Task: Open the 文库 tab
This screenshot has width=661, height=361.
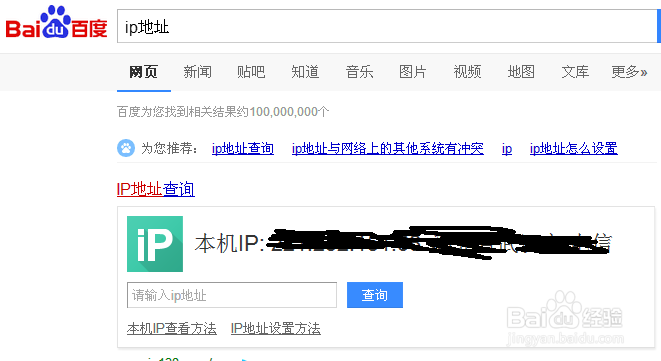Action: point(575,72)
